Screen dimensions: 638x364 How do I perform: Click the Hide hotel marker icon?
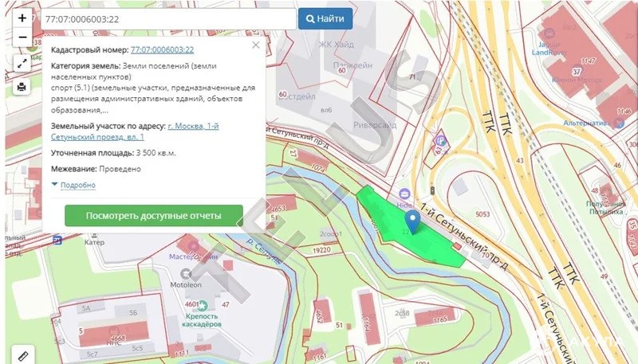tap(404, 194)
